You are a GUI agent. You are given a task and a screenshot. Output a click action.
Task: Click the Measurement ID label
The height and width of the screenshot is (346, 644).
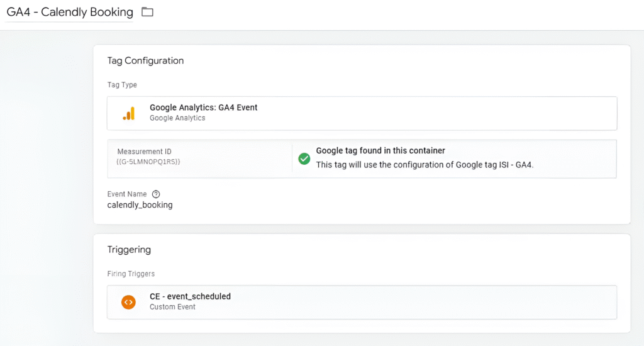coord(144,151)
